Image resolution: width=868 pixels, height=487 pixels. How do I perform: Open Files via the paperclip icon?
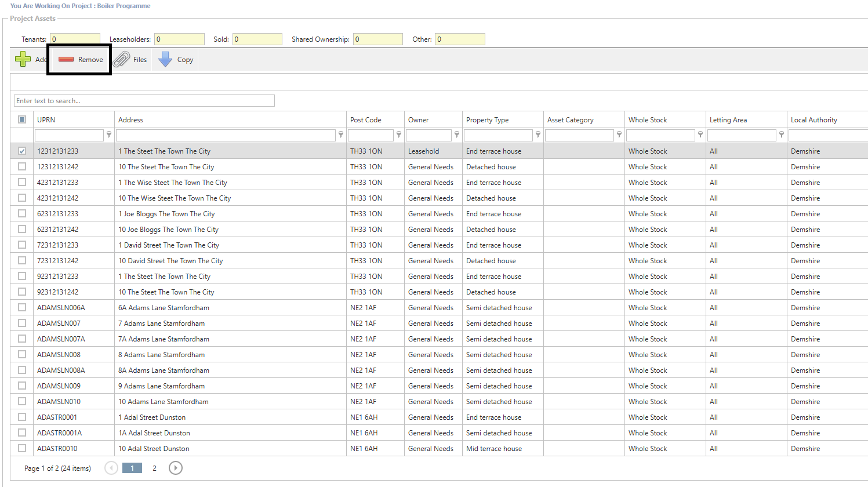(121, 59)
